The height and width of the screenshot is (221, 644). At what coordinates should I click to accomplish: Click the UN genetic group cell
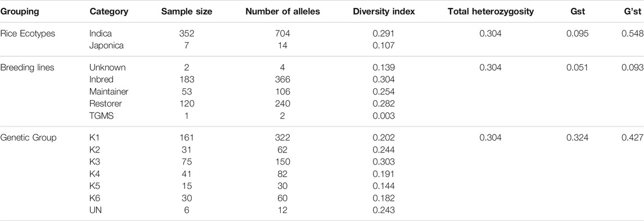95,210
